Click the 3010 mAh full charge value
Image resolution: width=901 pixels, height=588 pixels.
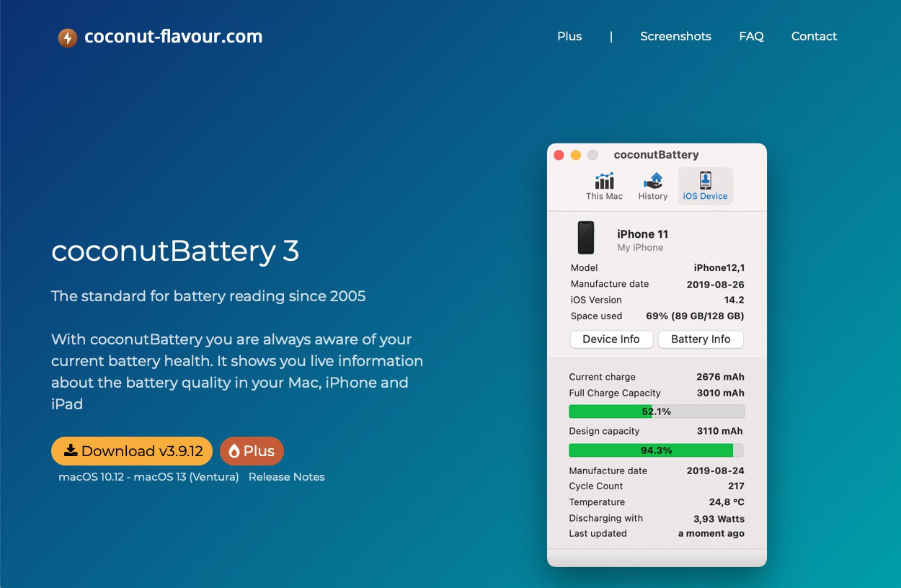pos(721,393)
